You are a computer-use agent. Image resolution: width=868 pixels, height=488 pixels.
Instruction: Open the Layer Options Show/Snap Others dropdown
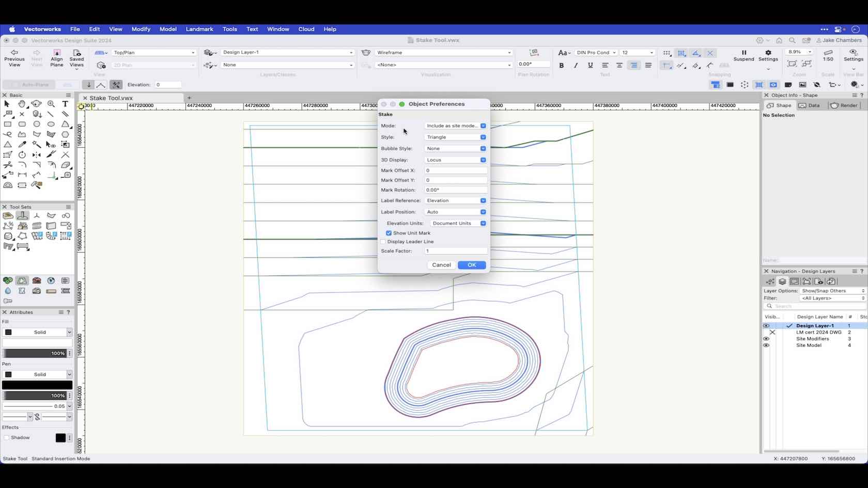(x=831, y=290)
